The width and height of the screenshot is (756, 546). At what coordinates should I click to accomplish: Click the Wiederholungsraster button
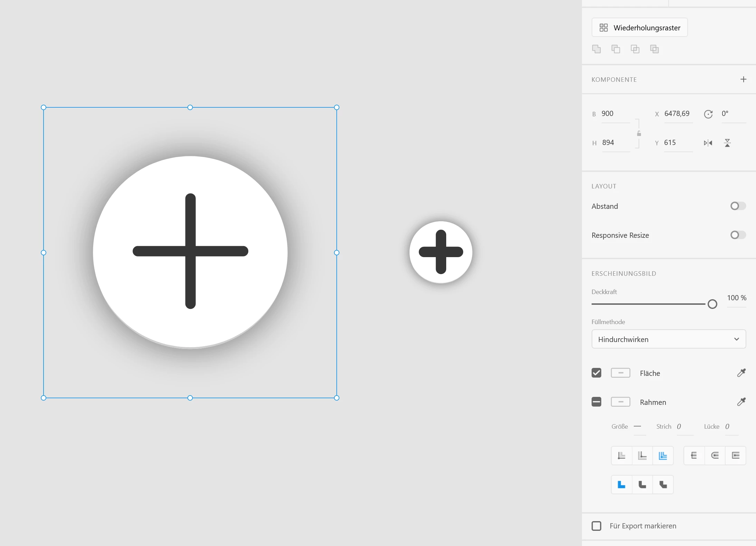tap(640, 28)
